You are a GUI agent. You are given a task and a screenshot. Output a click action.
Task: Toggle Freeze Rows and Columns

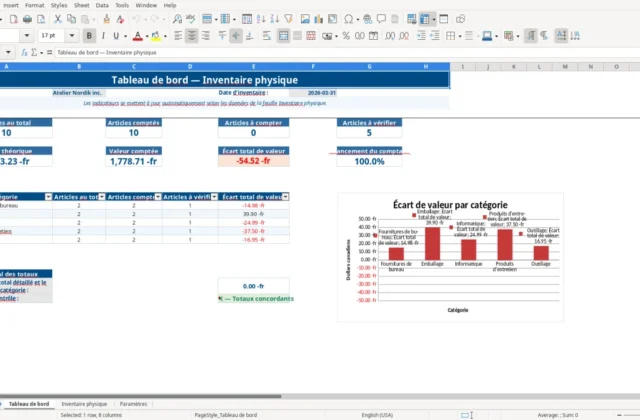424,19
